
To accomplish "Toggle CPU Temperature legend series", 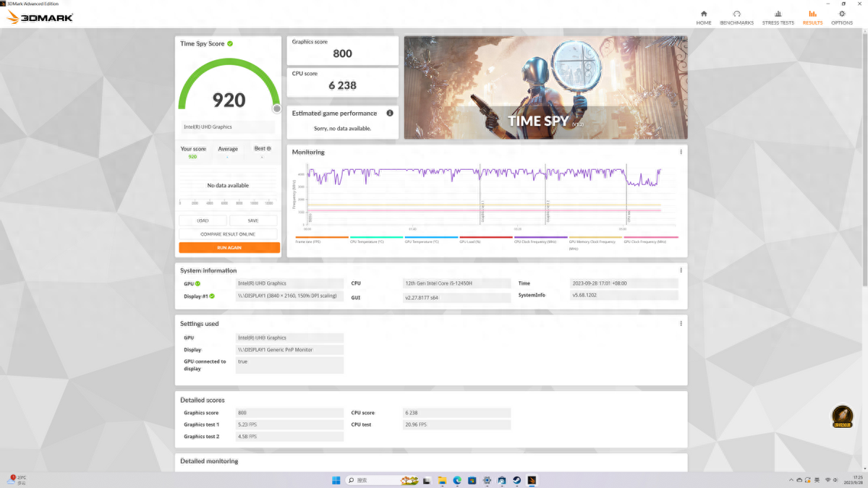I will 376,239.
